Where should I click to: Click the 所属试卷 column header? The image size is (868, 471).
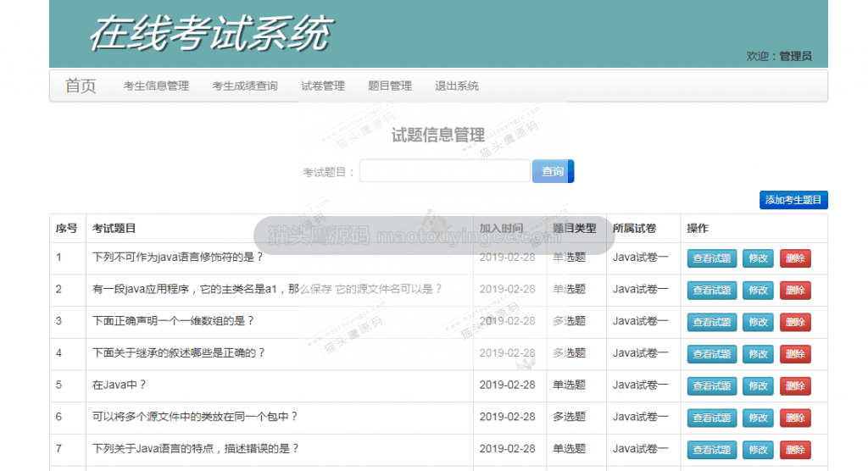click(x=634, y=228)
